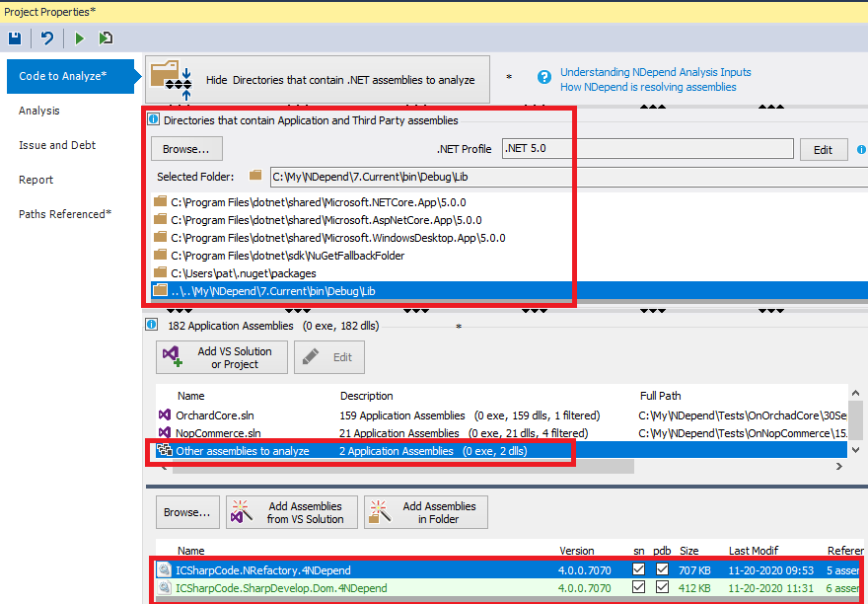Click the blue help question mark icon
The width and height of the screenshot is (868, 604).
[544, 77]
